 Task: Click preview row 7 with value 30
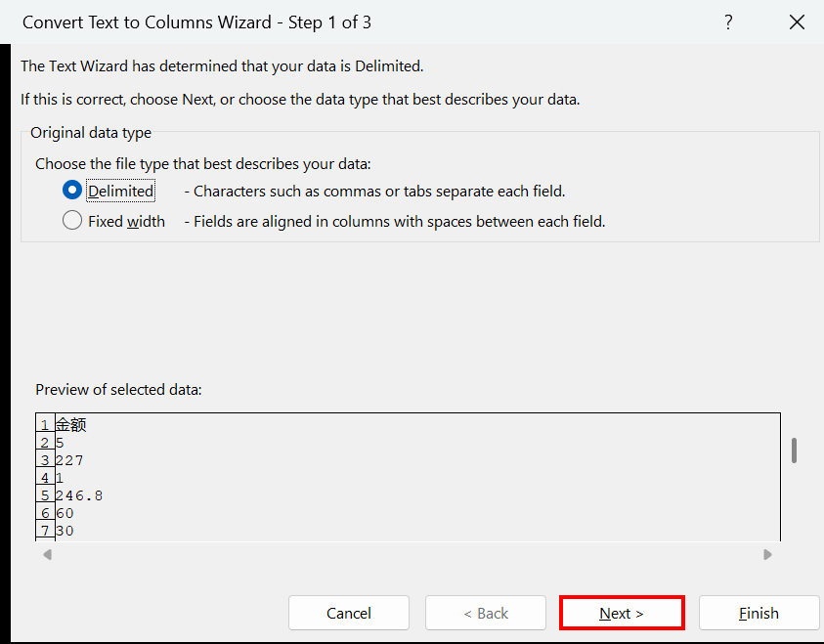(65, 531)
